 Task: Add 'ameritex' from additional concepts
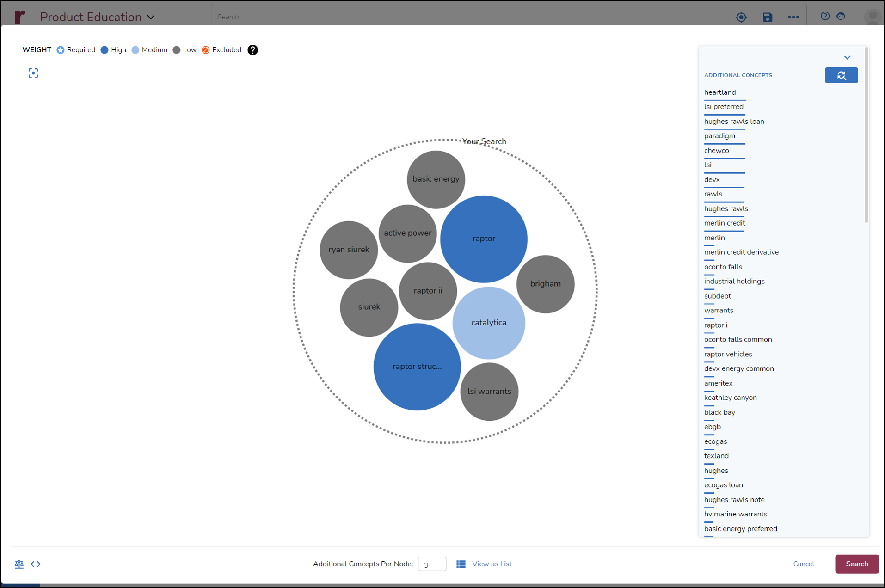tap(719, 384)
